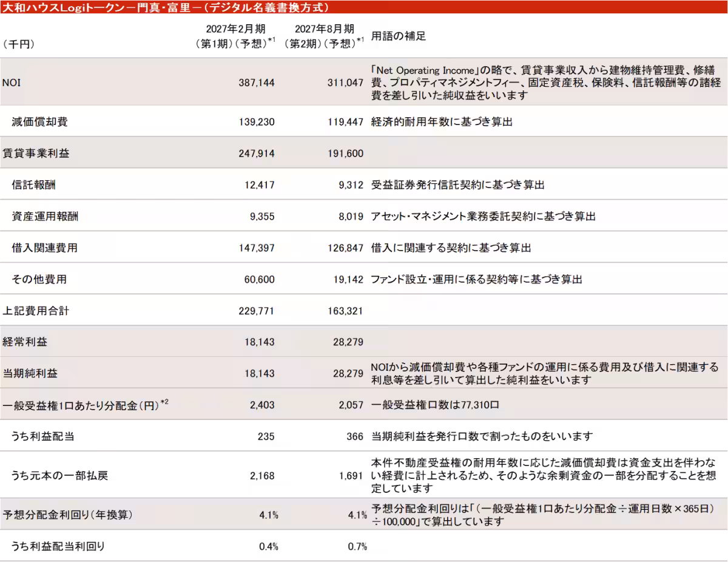This screenshot has height=562, width=728.
Task: Click the 2027年8月期 (第2期) column header
Action: pyautogui.click(x=324, y=36)
